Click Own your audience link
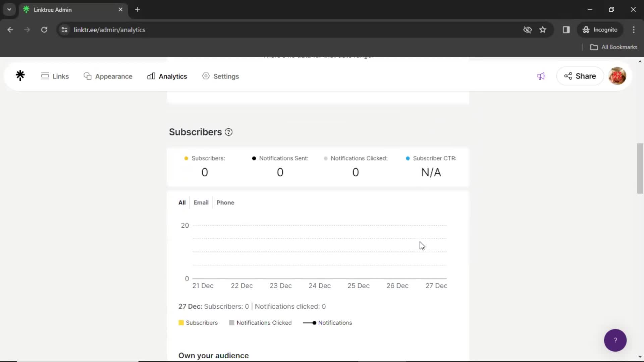 coord(214,356)
